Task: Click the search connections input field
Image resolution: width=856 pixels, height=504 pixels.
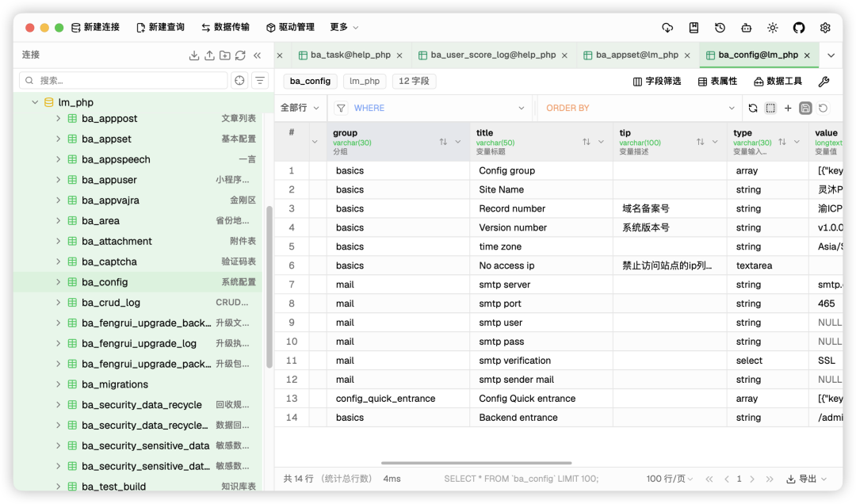Action: 124,80
